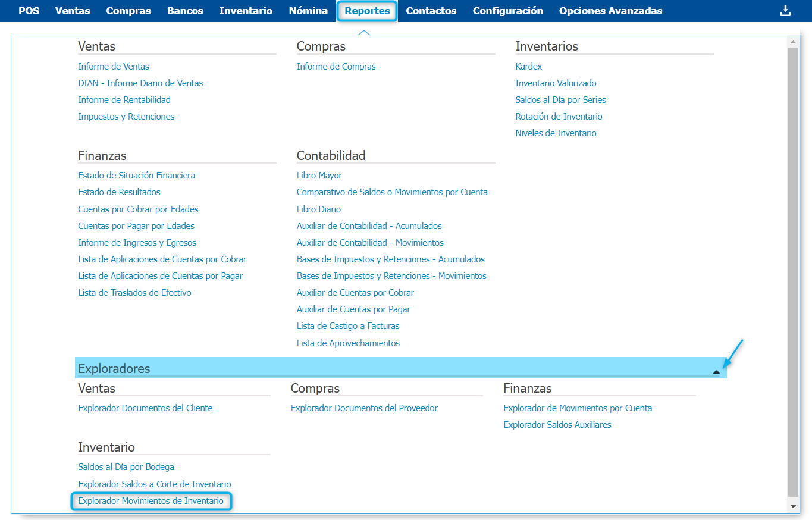Open the Nómina menu
Screen dimensions: 812x520
click(308, 11)
